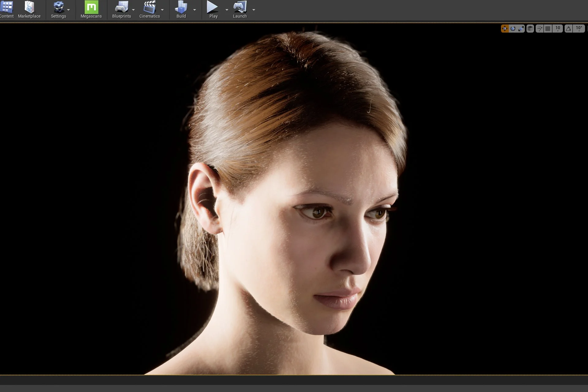
Task: Open the Blueprints toolbar button
Action: (122, 10)
